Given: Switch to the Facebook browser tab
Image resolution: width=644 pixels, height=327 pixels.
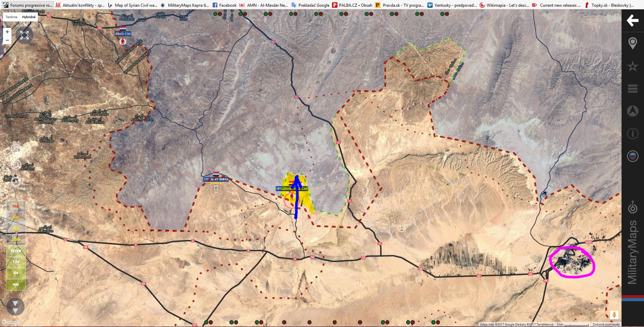Looking at the screenshot, I should point(224,5).
